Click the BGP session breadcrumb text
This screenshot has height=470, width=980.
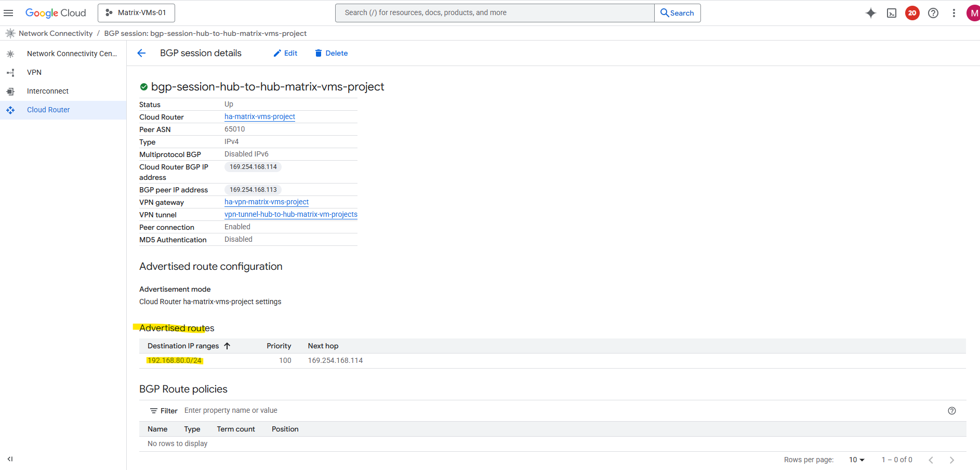[205, 33]
